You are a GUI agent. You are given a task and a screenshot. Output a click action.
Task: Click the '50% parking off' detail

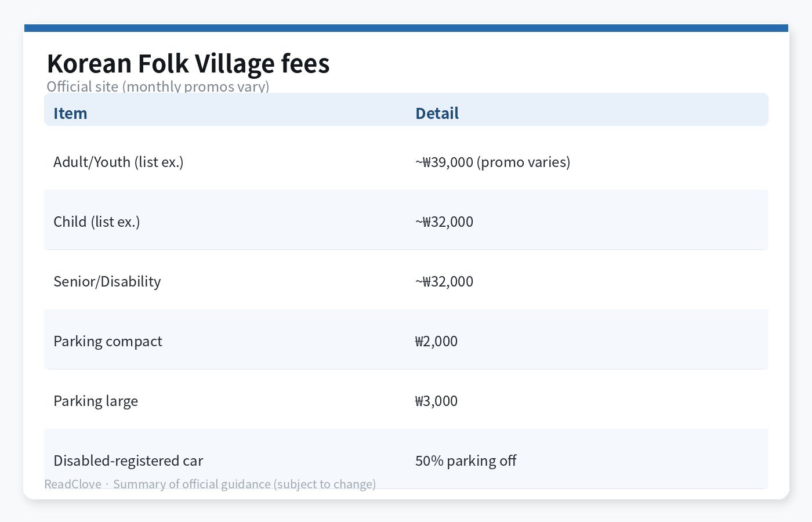(x=466, y=461)
